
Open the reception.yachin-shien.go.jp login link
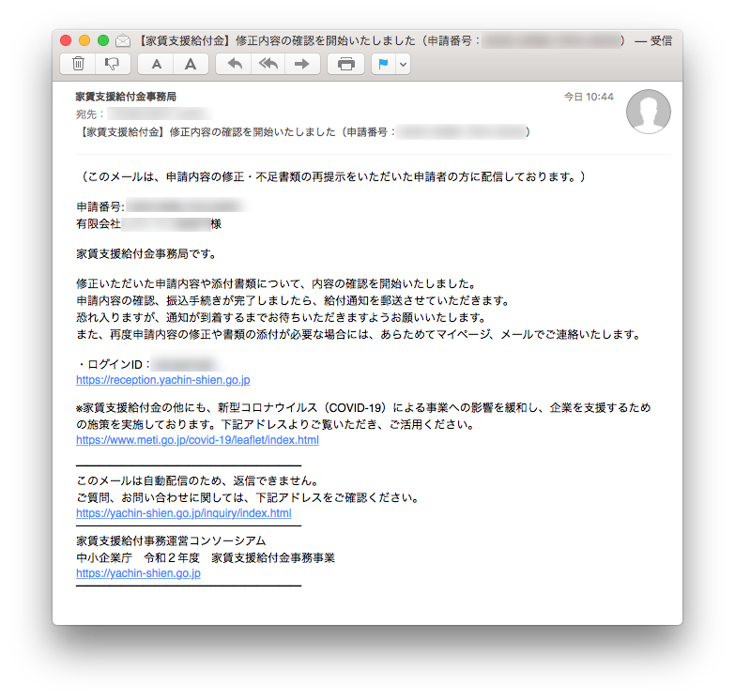(162, 380)
